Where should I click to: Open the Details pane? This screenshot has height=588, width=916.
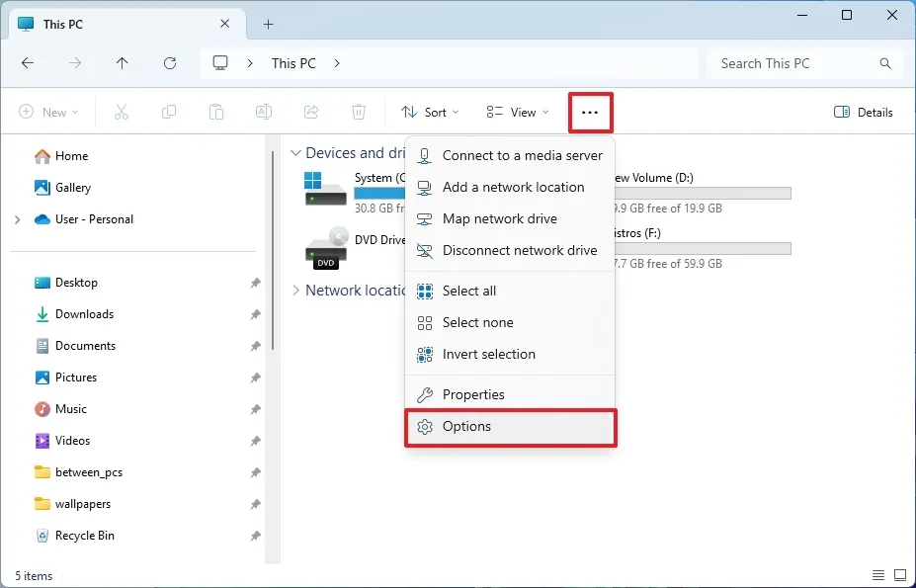click(x=863, y=112)
